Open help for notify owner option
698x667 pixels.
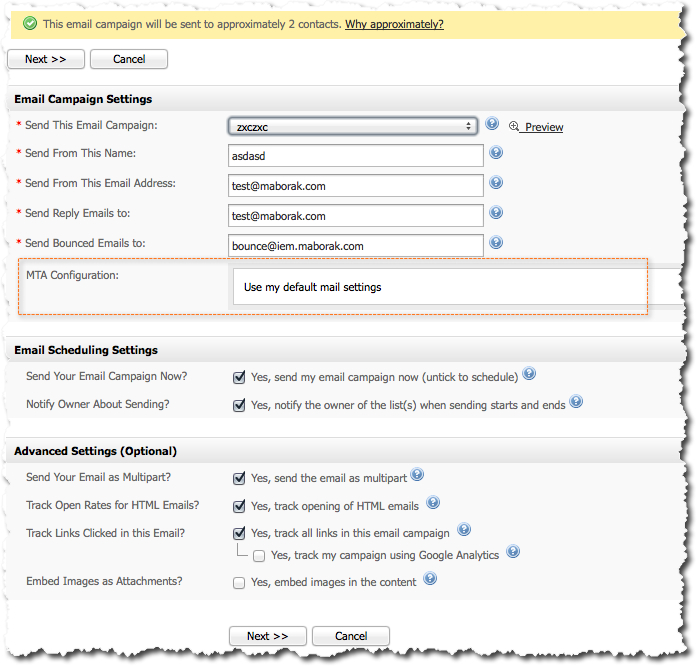(x=576, y=402)
